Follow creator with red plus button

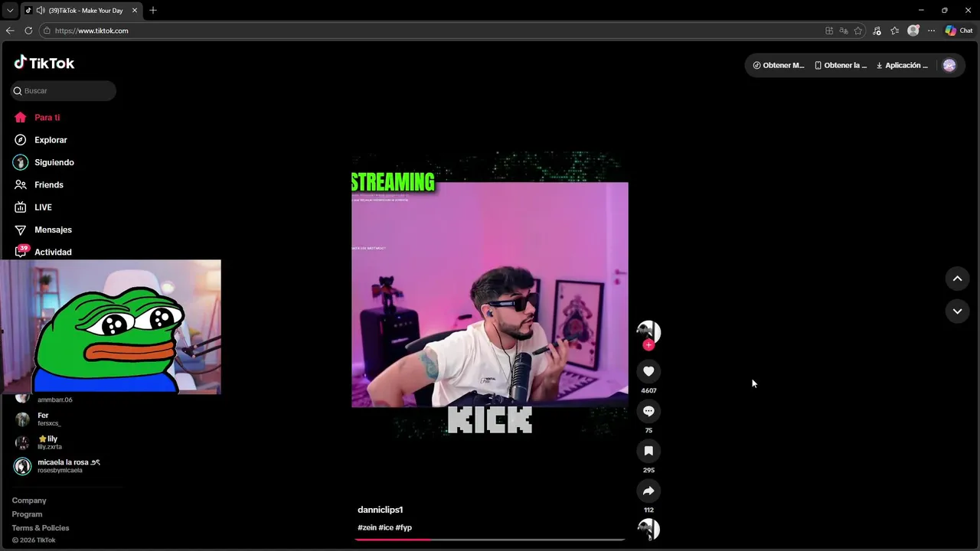648,345
